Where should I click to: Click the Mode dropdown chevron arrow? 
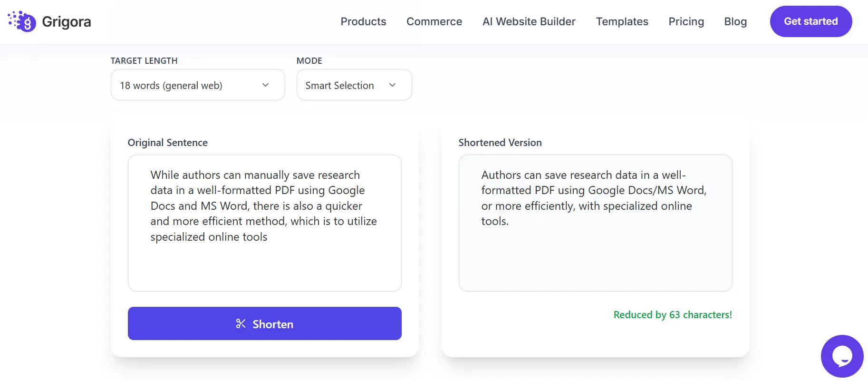(392, 85)
